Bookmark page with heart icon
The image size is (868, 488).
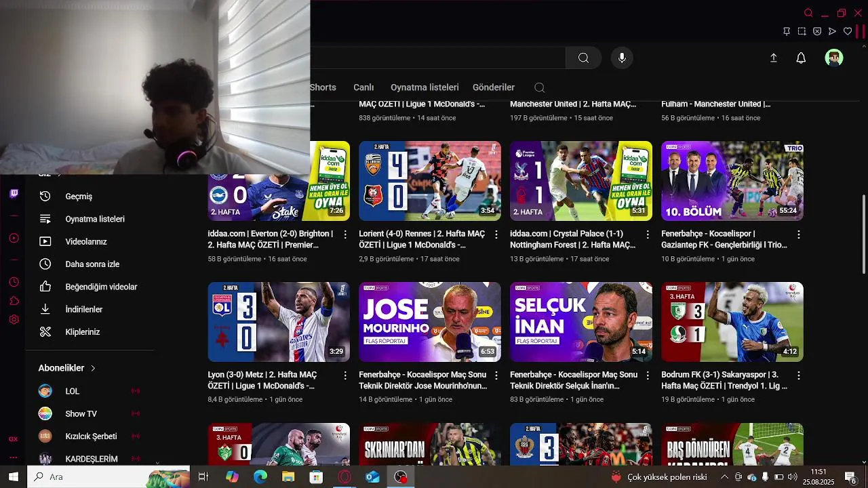[x=848, y=31]
